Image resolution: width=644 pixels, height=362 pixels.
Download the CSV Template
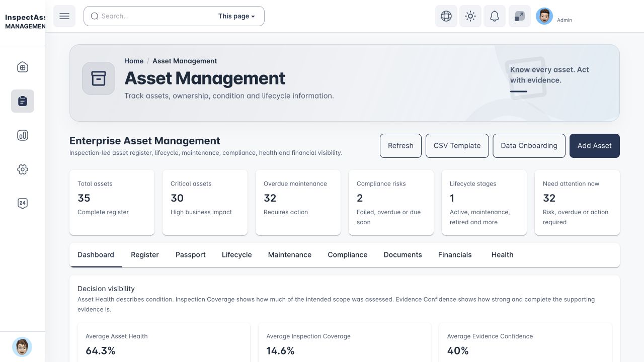(x=457, y=146)
